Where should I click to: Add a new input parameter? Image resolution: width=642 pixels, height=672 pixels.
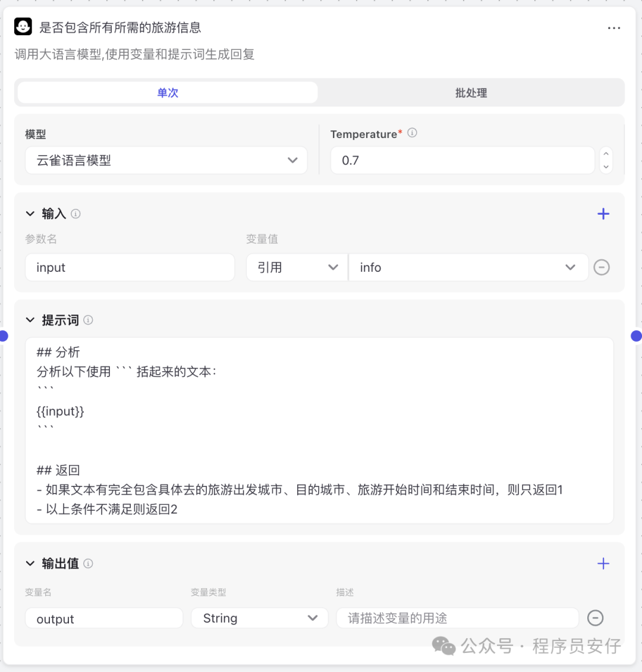coord(603,214)
